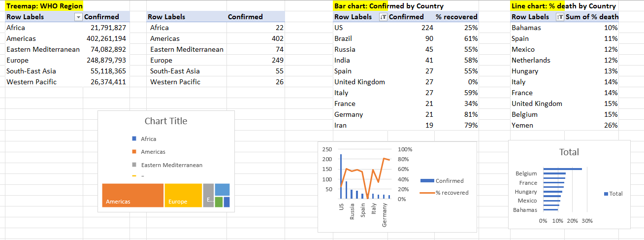Image resolution: width=644 pixels, height=240 pixels.
Task: Click the "Line chart: % death by Country" heading
Action: click(x=564, y=6)
